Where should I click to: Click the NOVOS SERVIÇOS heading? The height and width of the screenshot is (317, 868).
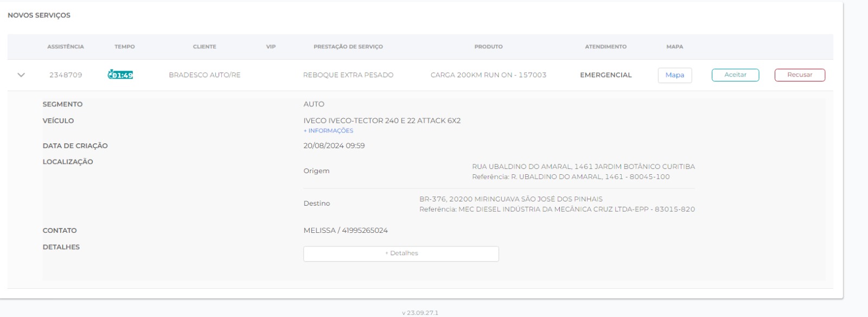[x=39, y=15]
